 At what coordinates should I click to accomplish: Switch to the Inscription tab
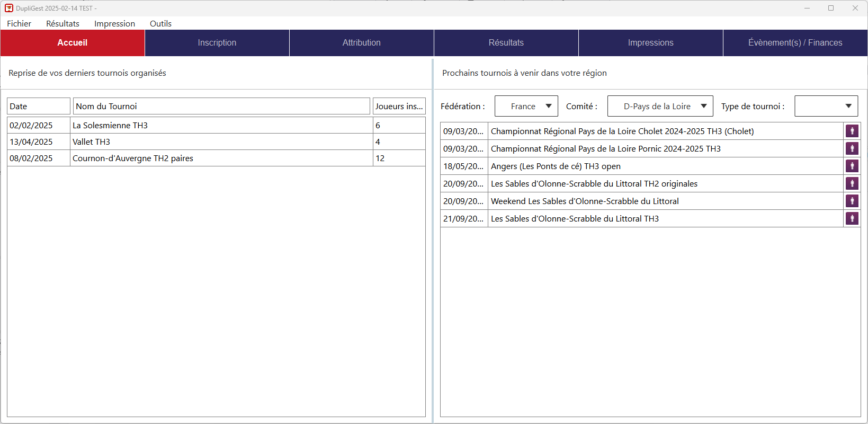(x=217, y=43)
